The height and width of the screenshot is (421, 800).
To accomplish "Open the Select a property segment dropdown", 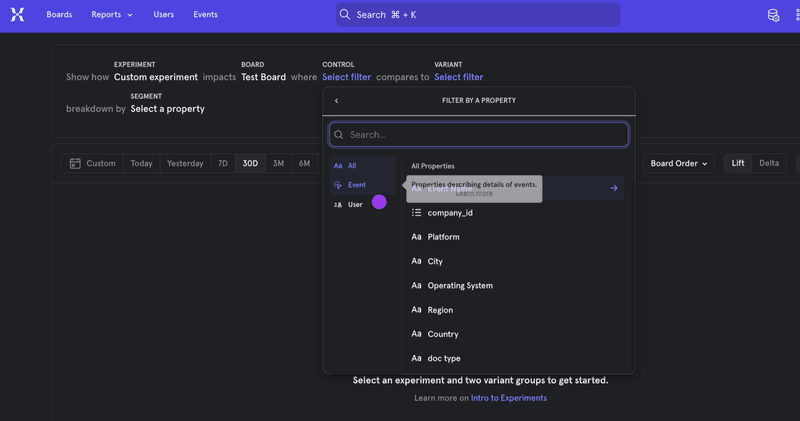I will [x=167, y=109].
